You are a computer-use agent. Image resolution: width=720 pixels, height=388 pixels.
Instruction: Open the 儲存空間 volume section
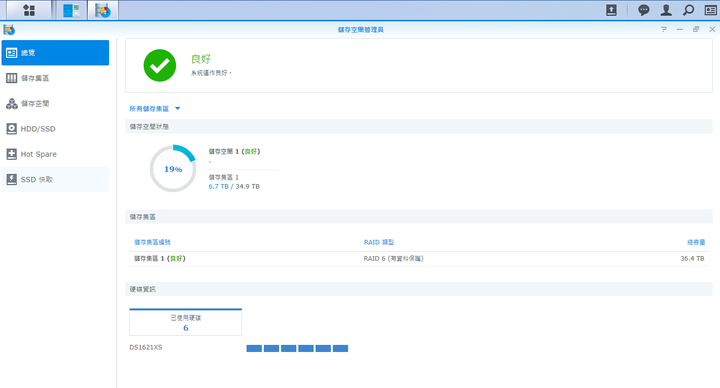point(55,103)
